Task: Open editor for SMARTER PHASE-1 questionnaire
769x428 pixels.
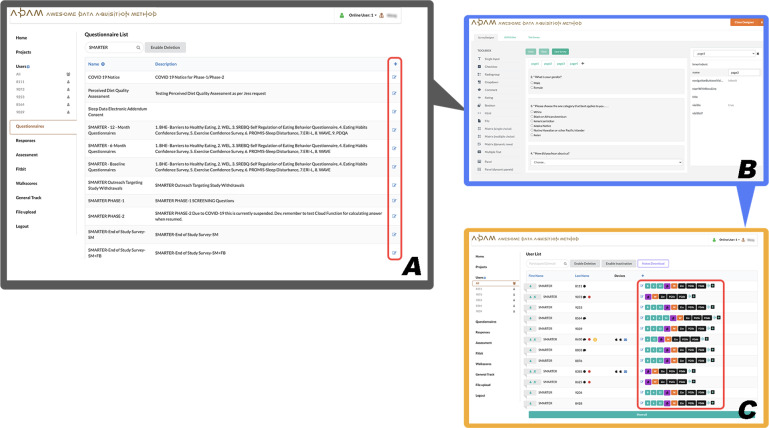Action: tap(394, 200)
